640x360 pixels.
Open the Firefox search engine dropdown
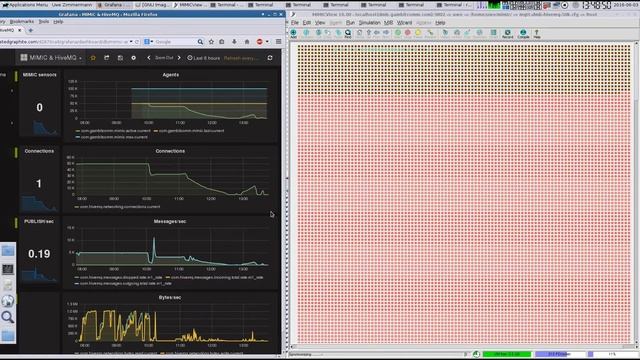pos(149,42)
